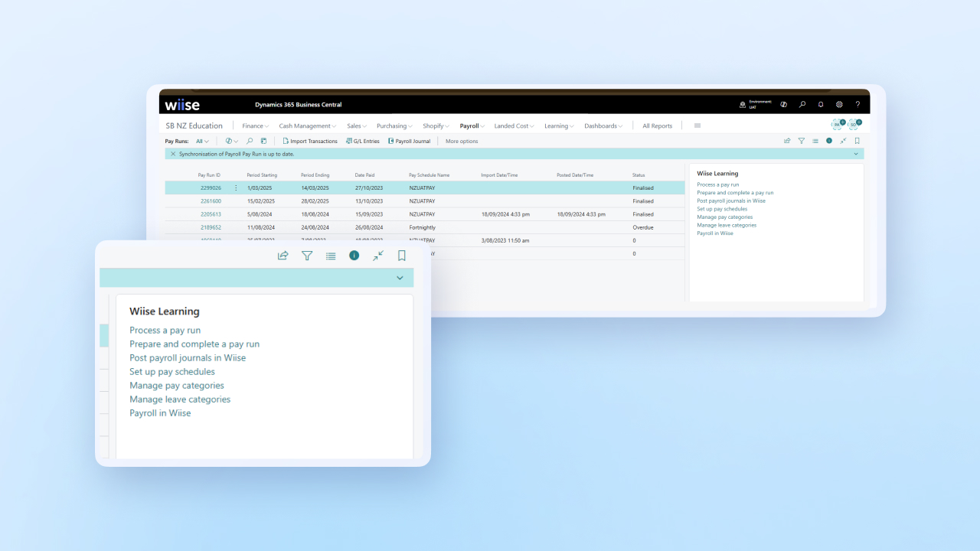
Task: Open pay run 2189652 link
Action: point(211,227)
